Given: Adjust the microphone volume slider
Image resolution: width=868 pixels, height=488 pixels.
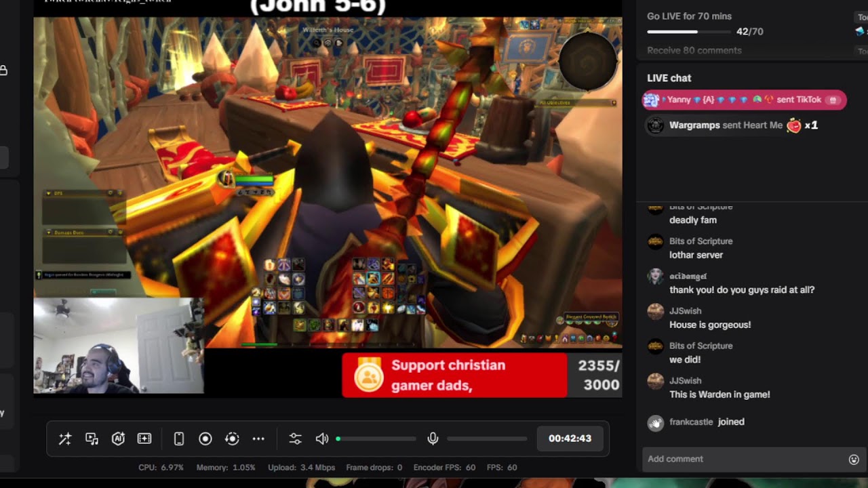Looking at the screenshot, I should click(x=487, y=439).
